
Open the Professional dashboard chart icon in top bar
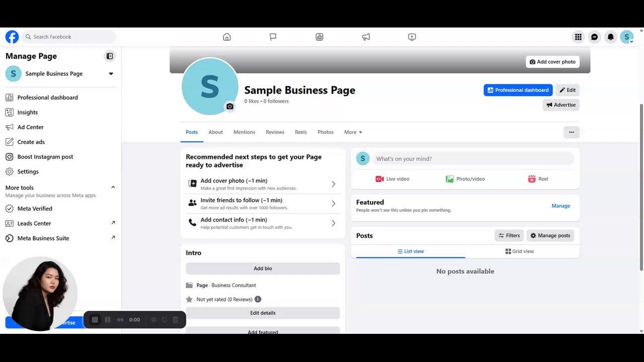coord(319,37)
